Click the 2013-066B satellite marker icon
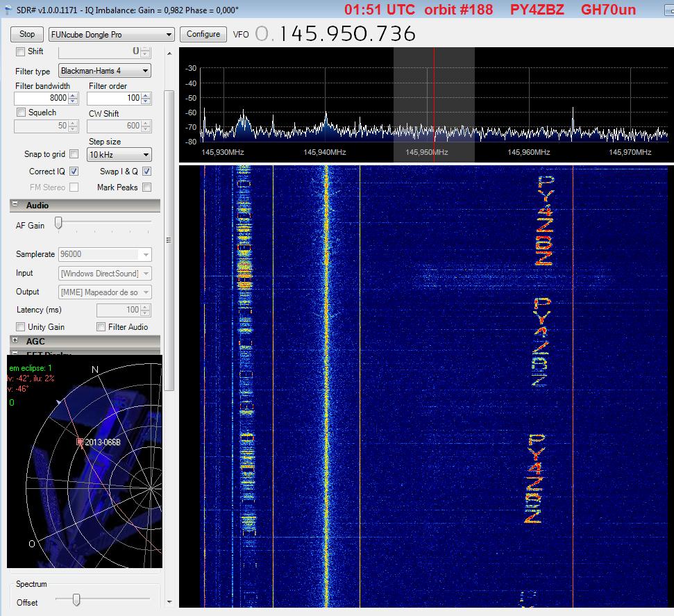The image size is (674, 616). point(80,442)
